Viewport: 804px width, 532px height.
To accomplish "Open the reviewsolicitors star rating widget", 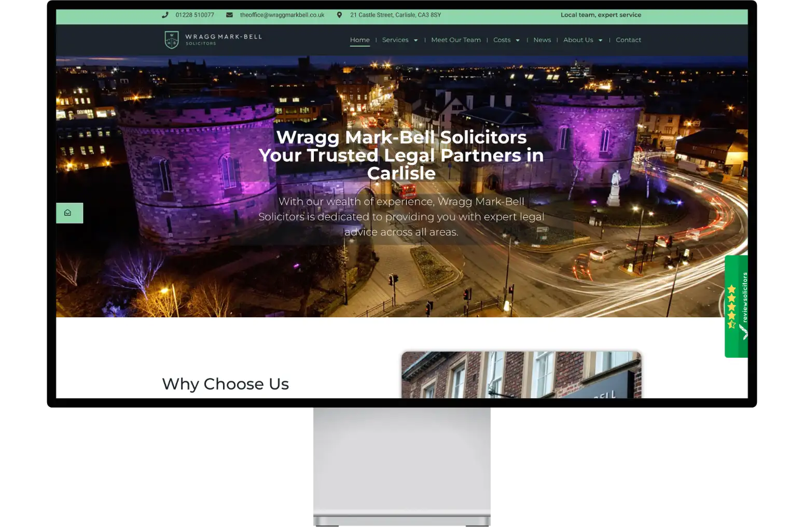I will tap(736, 306).
